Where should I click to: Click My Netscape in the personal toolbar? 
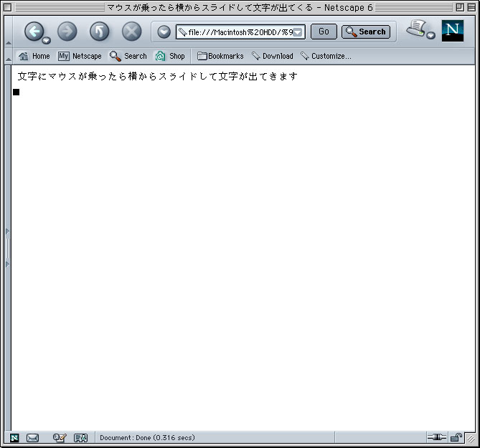[80, 56]
